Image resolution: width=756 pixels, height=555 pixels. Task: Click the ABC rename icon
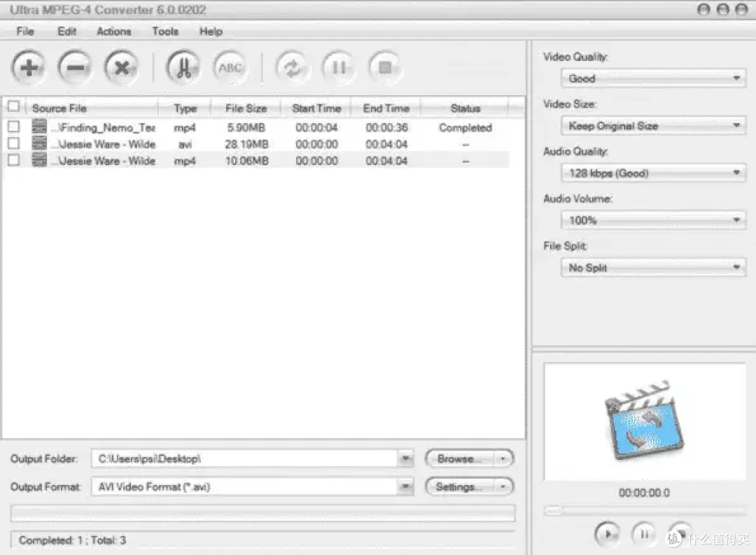(x=230, y=68)
